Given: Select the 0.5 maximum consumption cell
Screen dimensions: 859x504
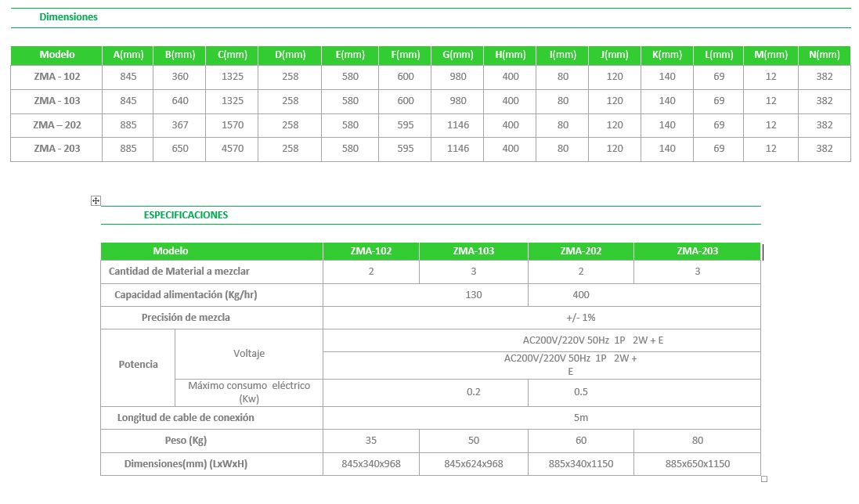Looking at the screenshot, I should (580, 392).
